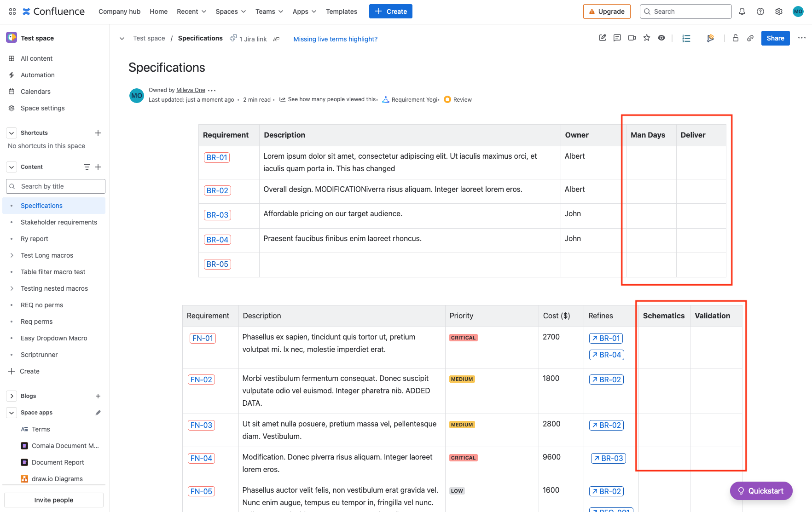Open the Missing live terms highlight link

[x=335, y=39]
